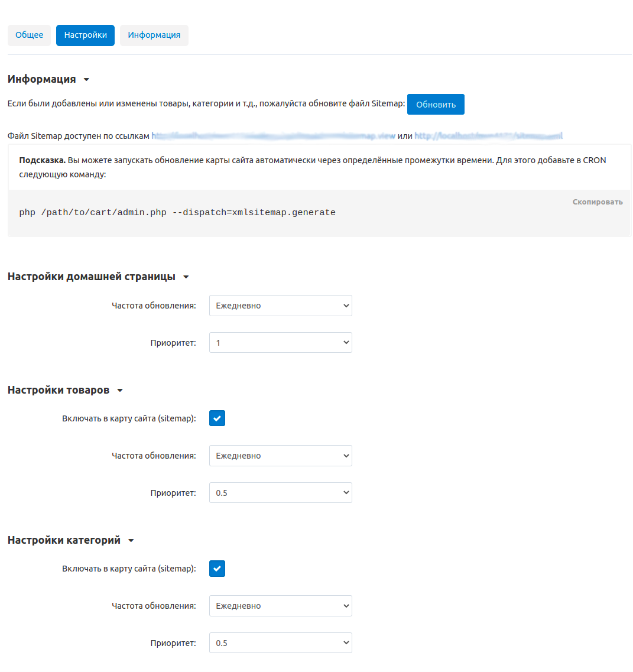The width and height of the screenshot is (633, 672).
Task: Uncheck sitemap inclusion for categories
Action: (217, 569)
